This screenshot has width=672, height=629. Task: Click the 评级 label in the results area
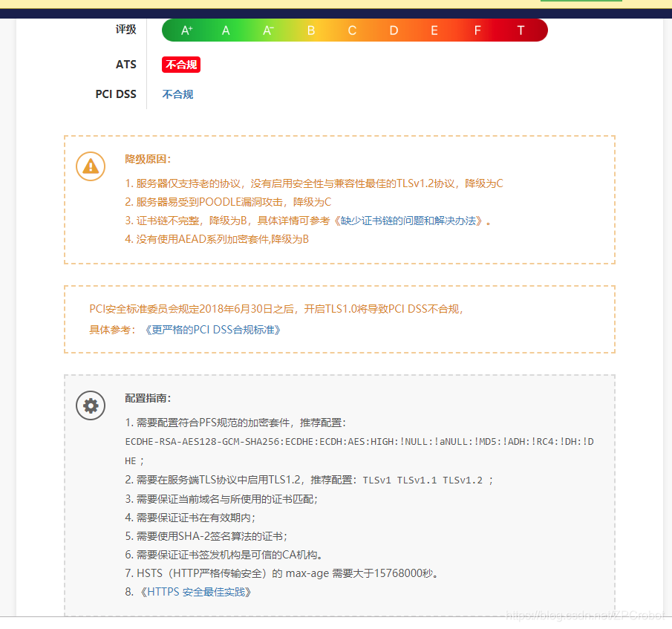[126, 29]
